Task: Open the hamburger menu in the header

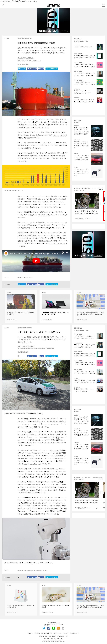Action: pyautogui.click(x=104, y=5)
